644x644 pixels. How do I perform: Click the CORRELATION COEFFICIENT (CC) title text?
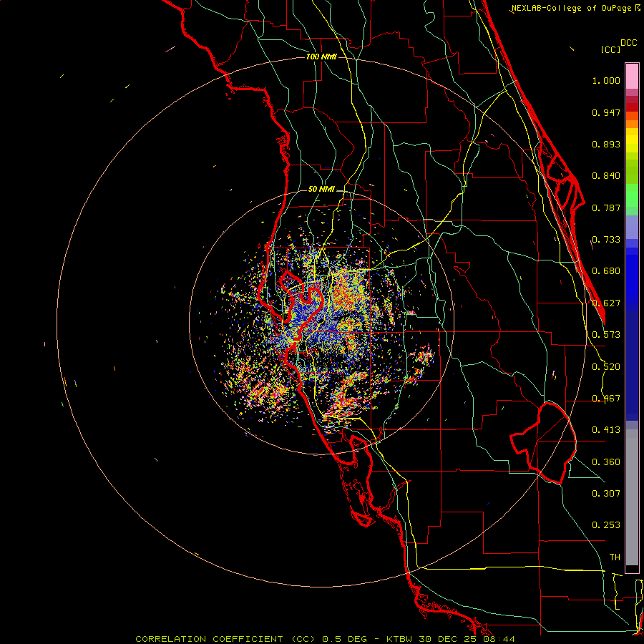(x=225, y=639)
